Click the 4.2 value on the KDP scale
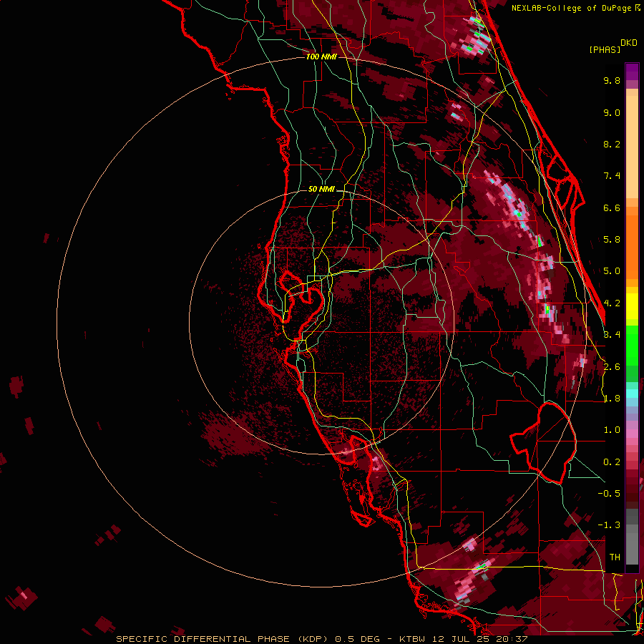The image size is (644, 644). (x=612, y=303)
